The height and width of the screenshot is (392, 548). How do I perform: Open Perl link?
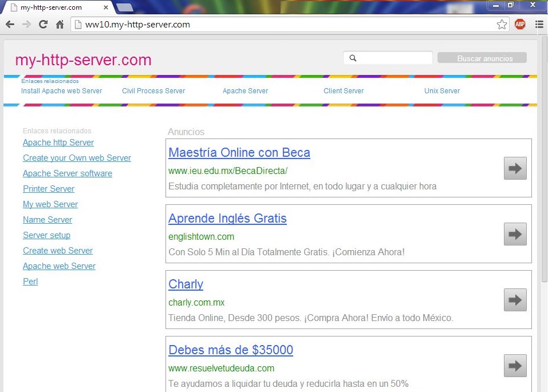30,281
